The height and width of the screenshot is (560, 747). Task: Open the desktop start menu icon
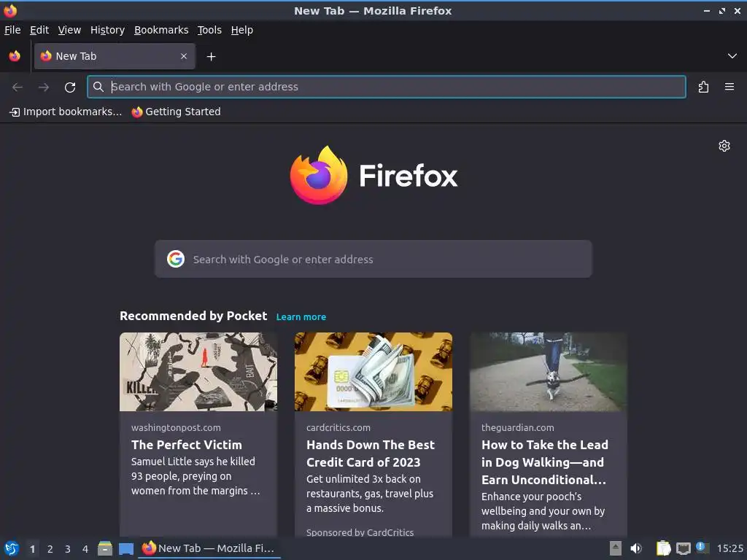click(12, 548)
